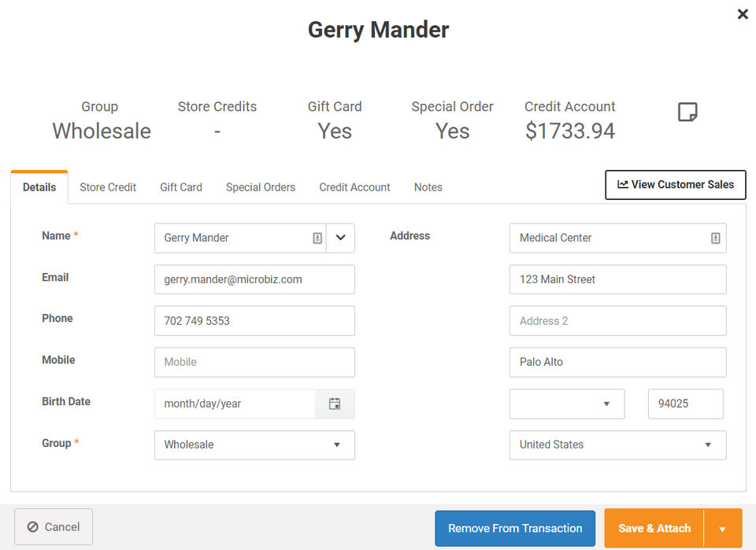Click Remove From Transaction button
Viewport: 756px width, 550px height.
515,529
